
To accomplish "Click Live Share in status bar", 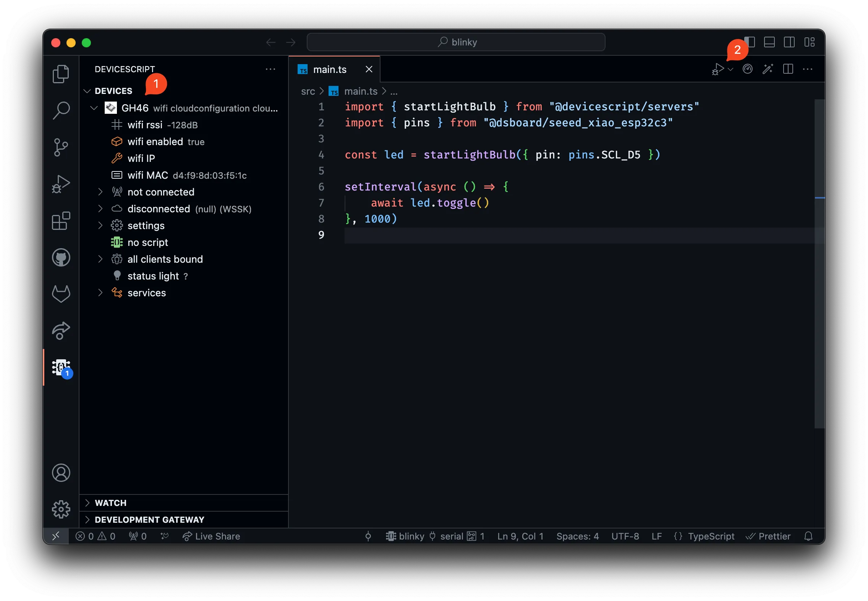I will (211, 536).
